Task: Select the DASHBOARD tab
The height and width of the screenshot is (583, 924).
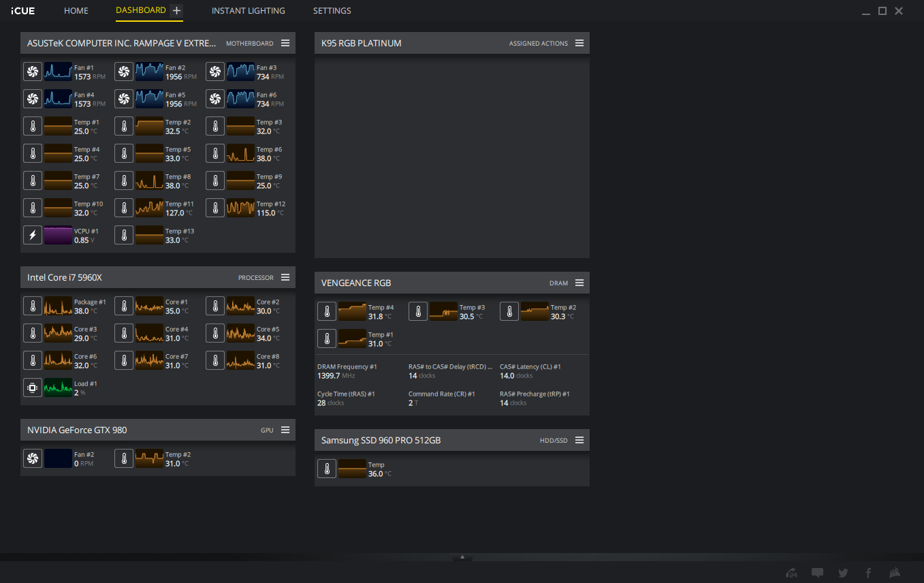Action: (x=141, y=10)
